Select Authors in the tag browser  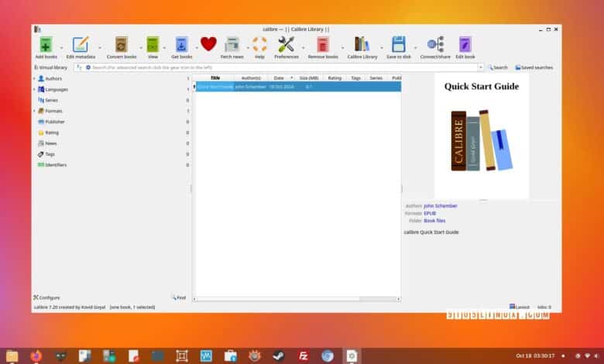click(53, 78)
